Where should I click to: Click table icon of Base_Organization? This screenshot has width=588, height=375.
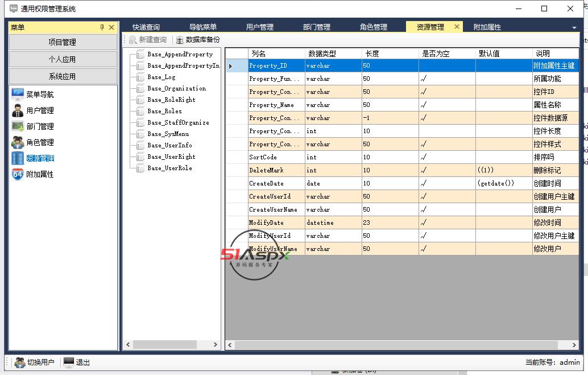(x=140, y=89)
